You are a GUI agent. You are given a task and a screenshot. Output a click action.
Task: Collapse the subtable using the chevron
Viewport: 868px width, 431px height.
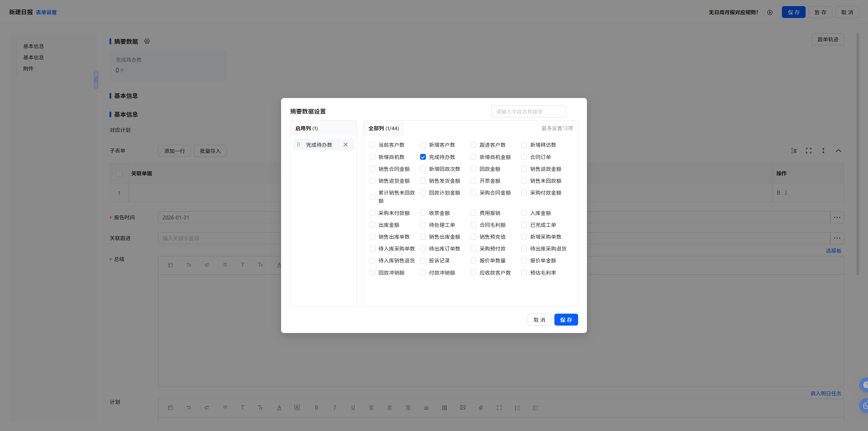[838, 151]
